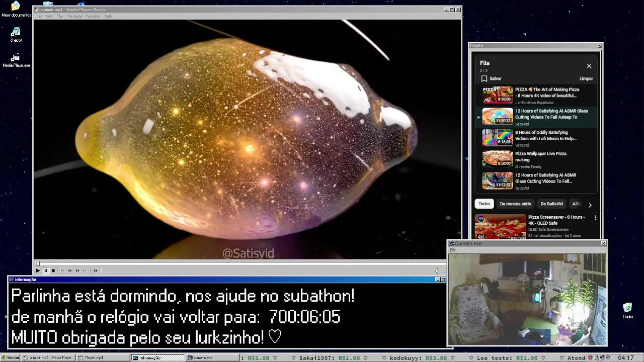Save the queue with Salvar bookmark icon
Screen dimensions: 644x362
coord(484,78)
